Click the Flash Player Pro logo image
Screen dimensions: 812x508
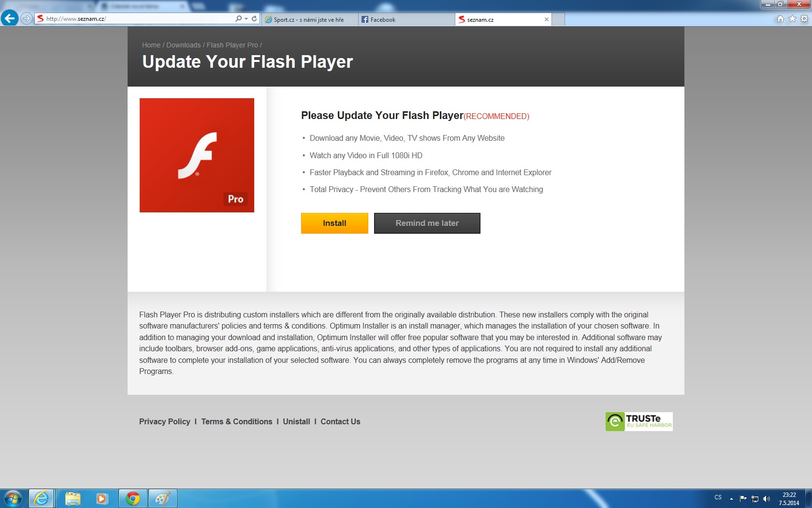[197, 155]
